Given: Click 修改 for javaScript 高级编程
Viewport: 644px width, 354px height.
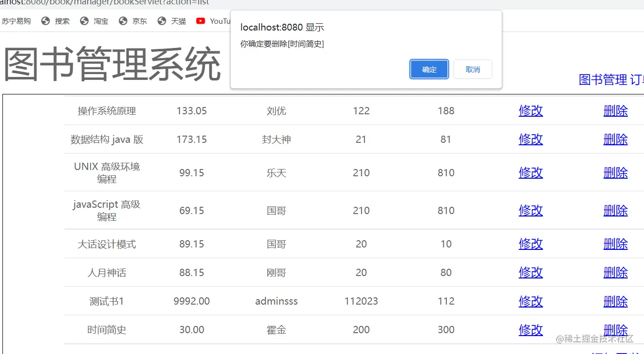Looking at the screenshot, I should click(531, 211).
